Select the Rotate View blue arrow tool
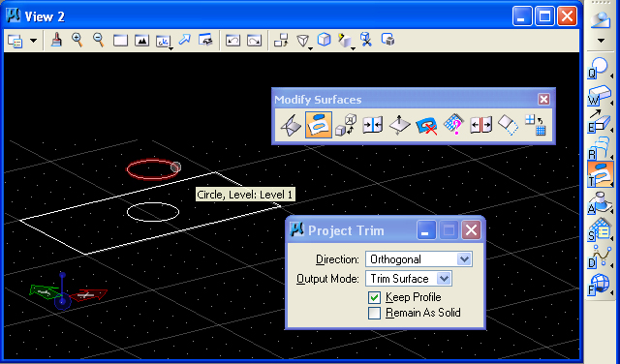This screenshot has width=620, height=364. coord(184,40)
